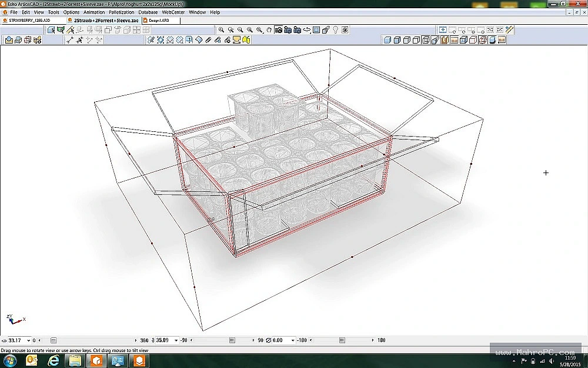Click the open envelope icon in left toolbar
Viewport: 588px width, 368px height.
tap(9, 39)
